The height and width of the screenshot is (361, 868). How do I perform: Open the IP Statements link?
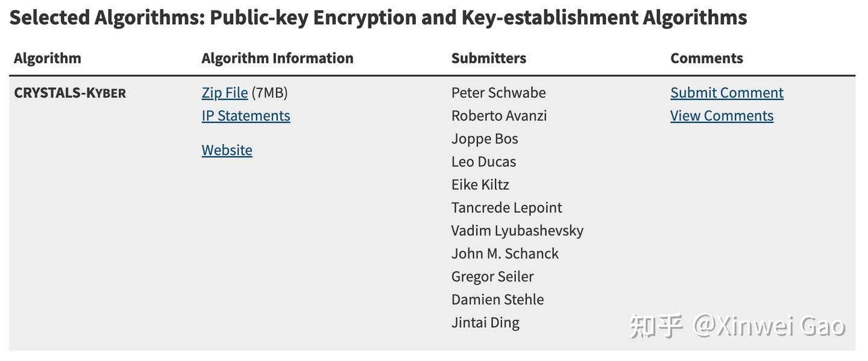pyautogui.click(x=245, y=116)
